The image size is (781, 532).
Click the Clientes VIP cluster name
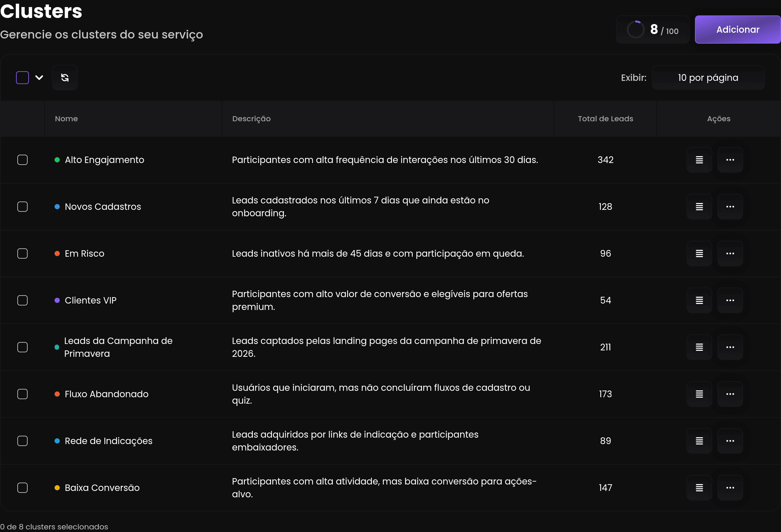(91, 300)
